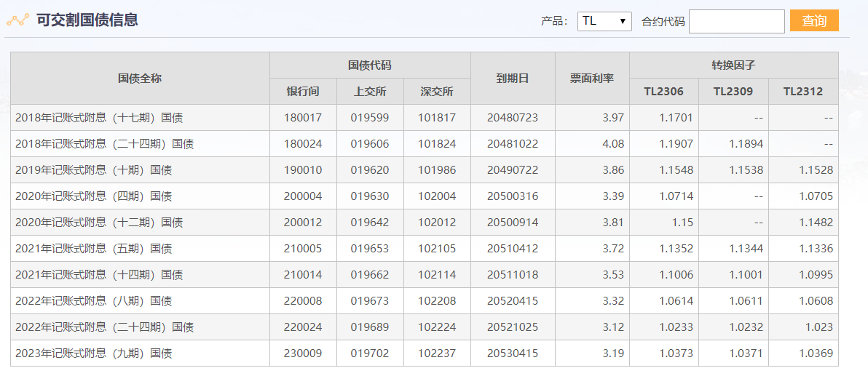Click the TL2309 column header
Viewport: 868px width, 376px height.
733,92
